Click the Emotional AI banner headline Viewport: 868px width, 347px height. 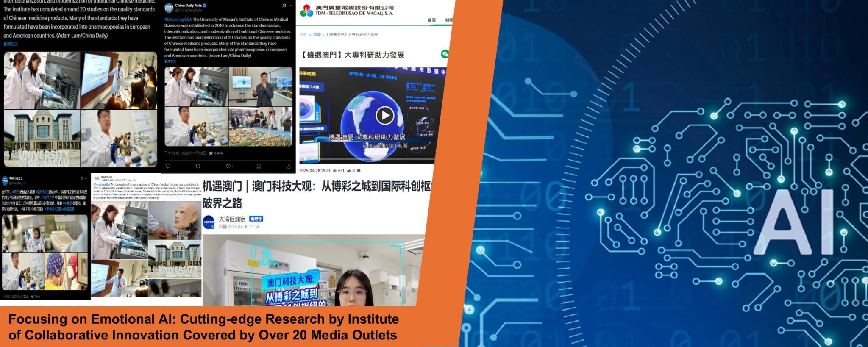pyautogui.click(x=203, y=327)
